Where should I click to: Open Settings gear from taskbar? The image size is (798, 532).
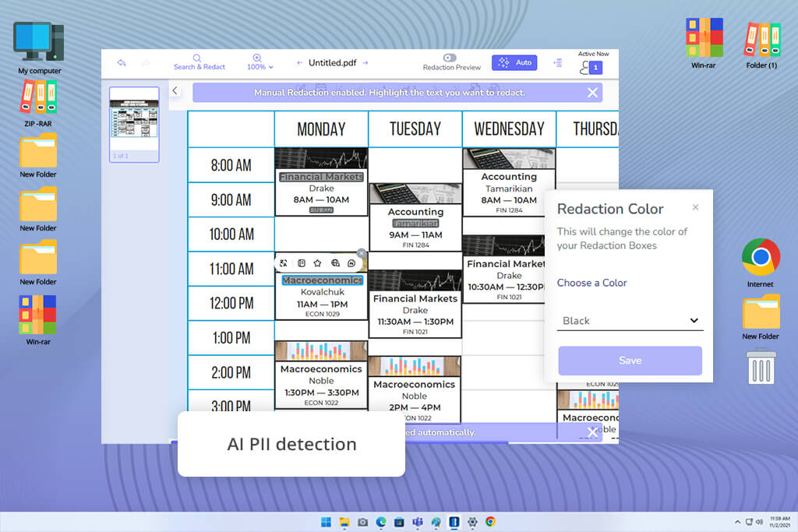point(472,522)
